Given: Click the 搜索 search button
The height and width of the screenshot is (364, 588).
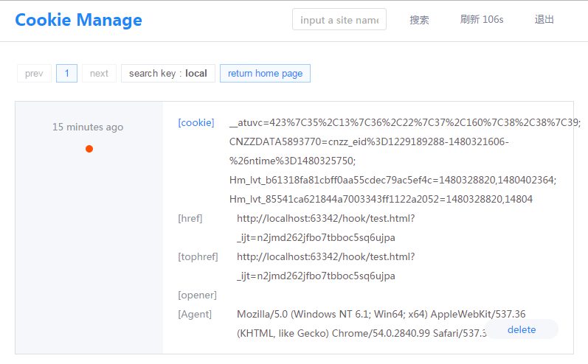Looking at the screenshot, I should 419,19.
